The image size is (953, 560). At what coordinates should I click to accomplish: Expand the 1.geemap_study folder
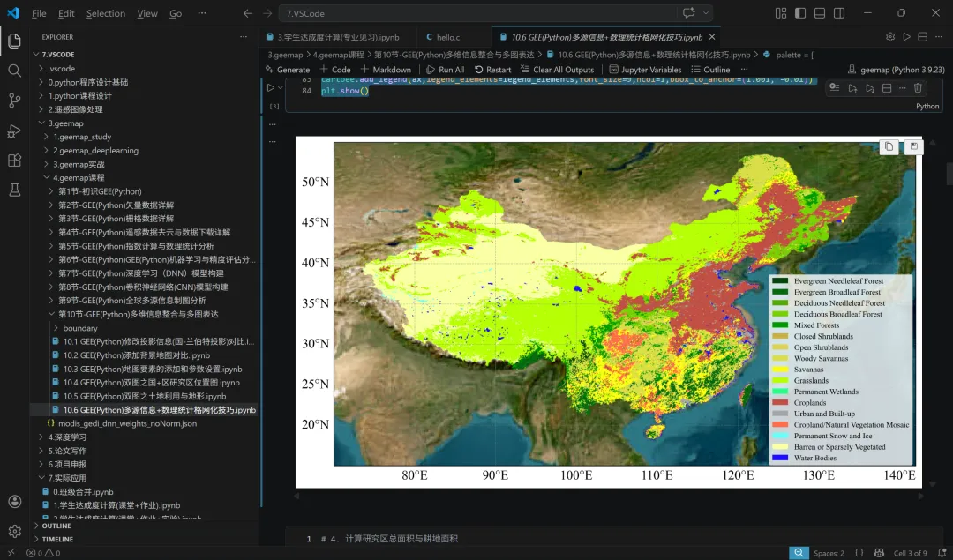pos(46,137)
